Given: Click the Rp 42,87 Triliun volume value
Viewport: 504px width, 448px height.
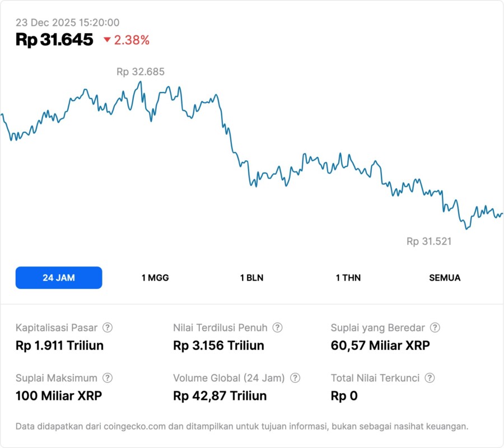Looking at the screenshot, I should pyautogui.click(x=220, y=396).
